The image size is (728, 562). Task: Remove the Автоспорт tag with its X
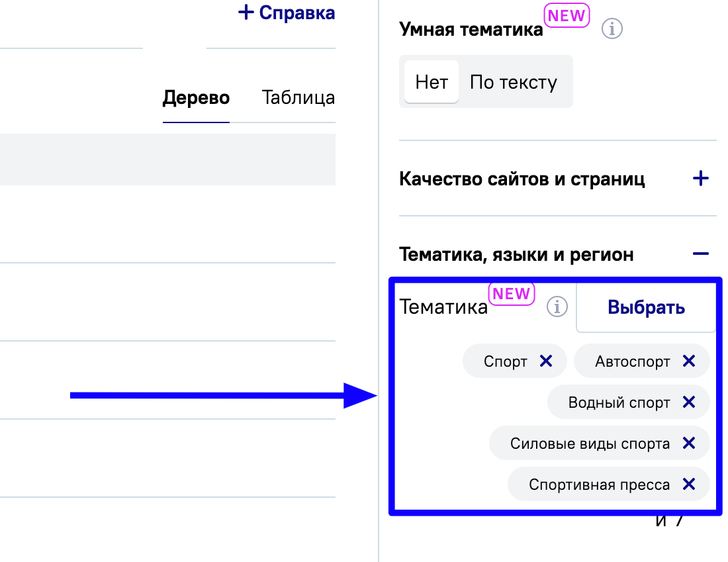(689, 361)
